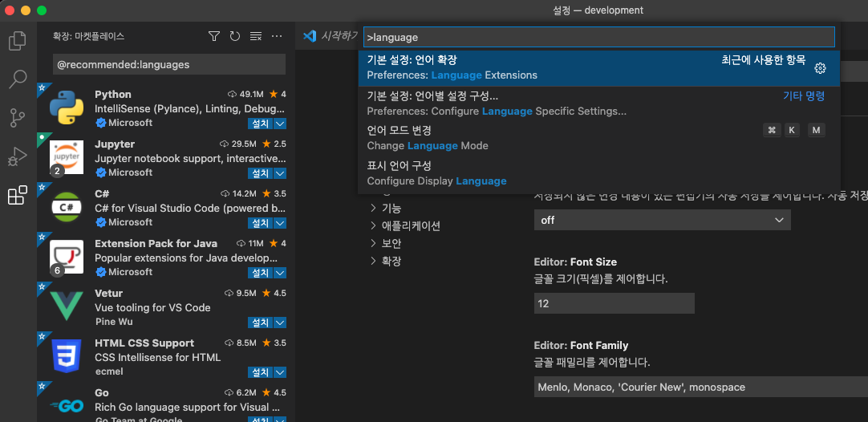Click the Go extension logo
Screen dimensions: 868x422
(67, 406)
